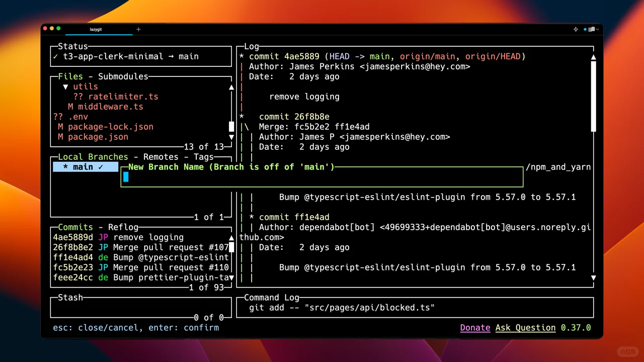Open the Ask Question link
Screen dimensions: 644x362
526,328
